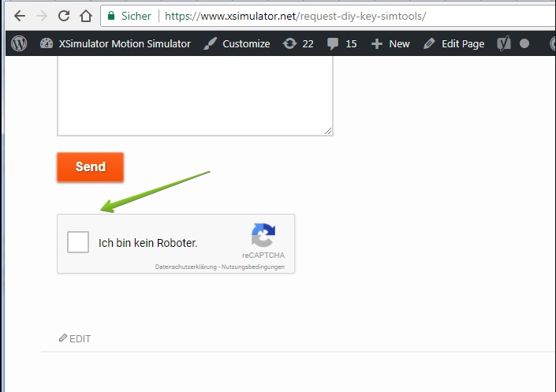Open the WordPress logo menu

click(x=19, y=43)
